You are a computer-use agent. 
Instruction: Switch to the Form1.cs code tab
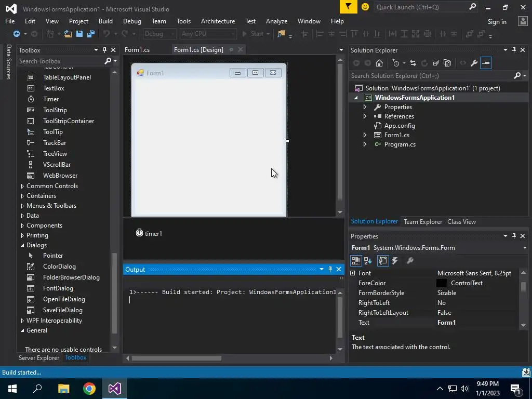[x=137, y=50]
